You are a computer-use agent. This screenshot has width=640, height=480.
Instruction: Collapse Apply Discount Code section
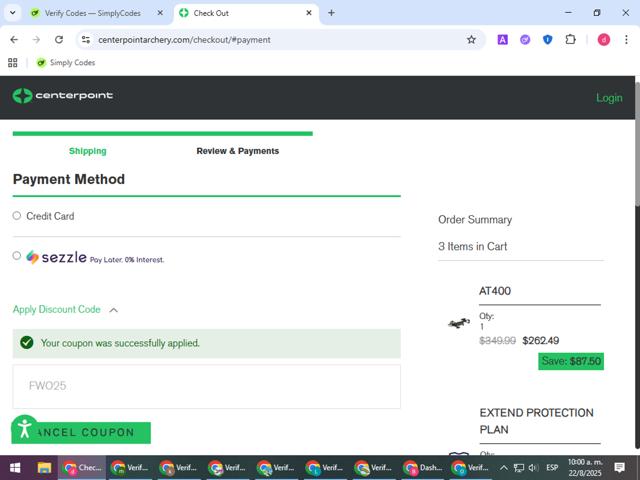[65, 310]
